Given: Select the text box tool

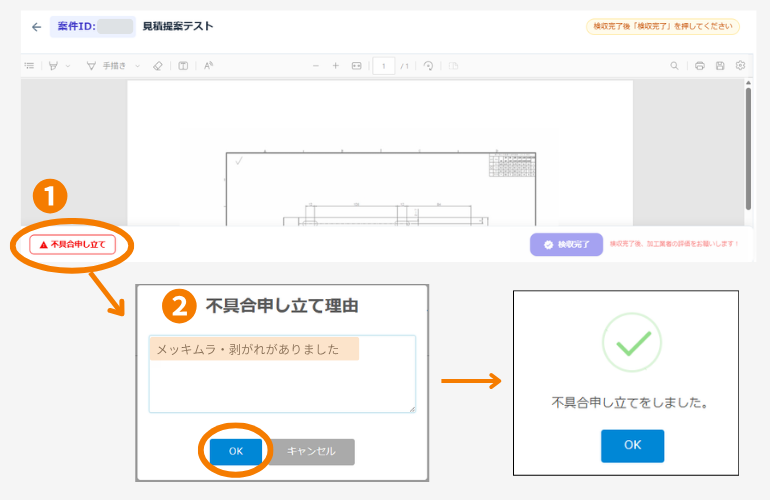Looking at the screenshot, I should click(183, 65).
